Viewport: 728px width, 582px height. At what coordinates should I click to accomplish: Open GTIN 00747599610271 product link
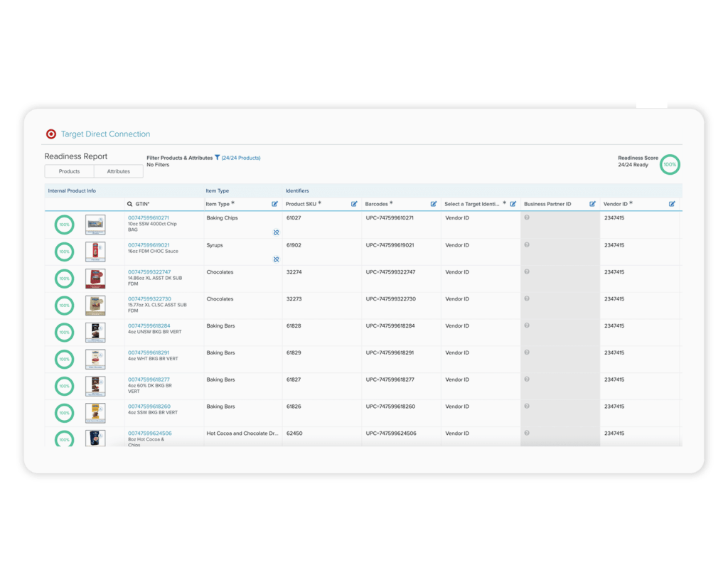pos(149,217)
